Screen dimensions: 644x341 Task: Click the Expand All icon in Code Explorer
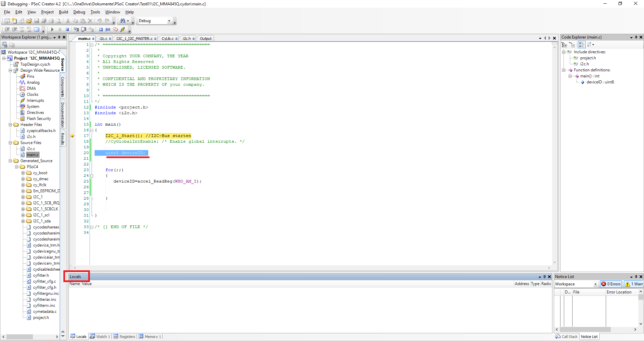pyautogui.click(x=565, y=45)
